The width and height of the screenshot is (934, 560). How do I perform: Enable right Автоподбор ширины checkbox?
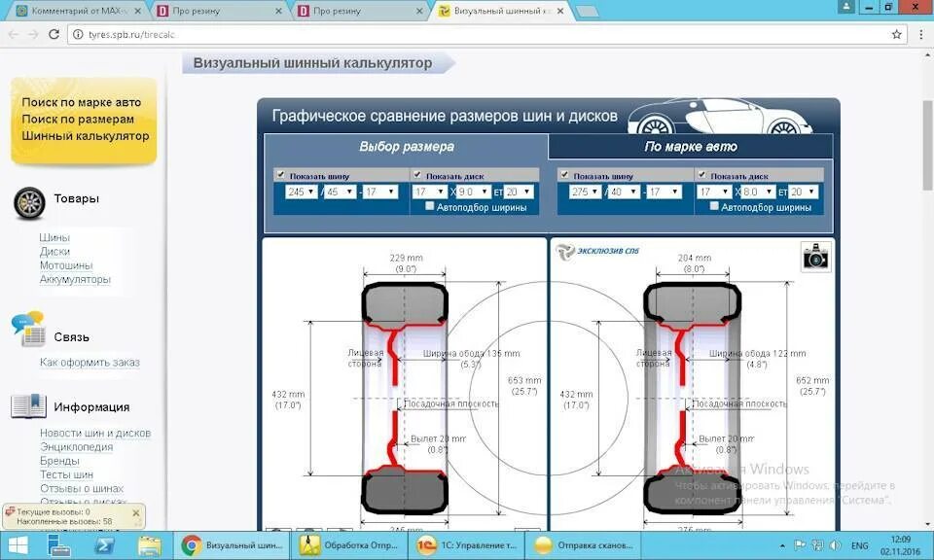(x=713, y=206)
